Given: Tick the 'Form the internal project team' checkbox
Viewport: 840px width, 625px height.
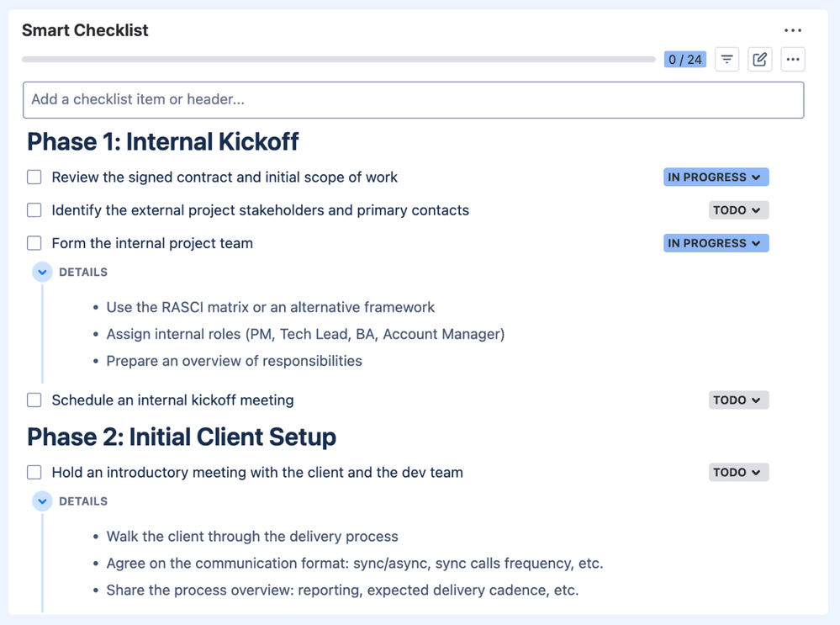Looking at the screenshot, I should tap(34, 243).
